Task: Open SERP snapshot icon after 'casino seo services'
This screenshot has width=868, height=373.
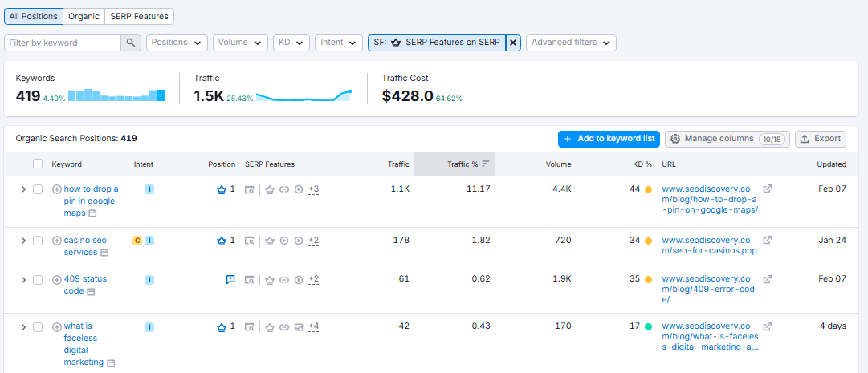Action: 104,253
